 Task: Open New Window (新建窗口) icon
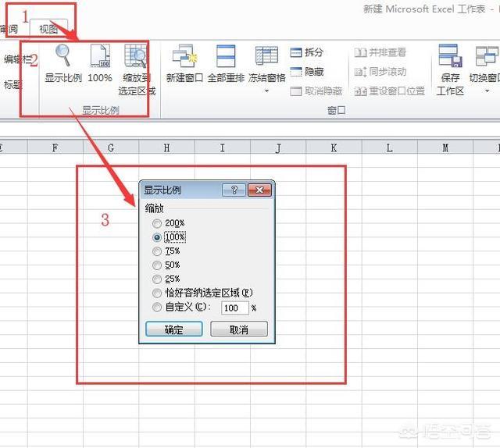[x=184, y=57]
